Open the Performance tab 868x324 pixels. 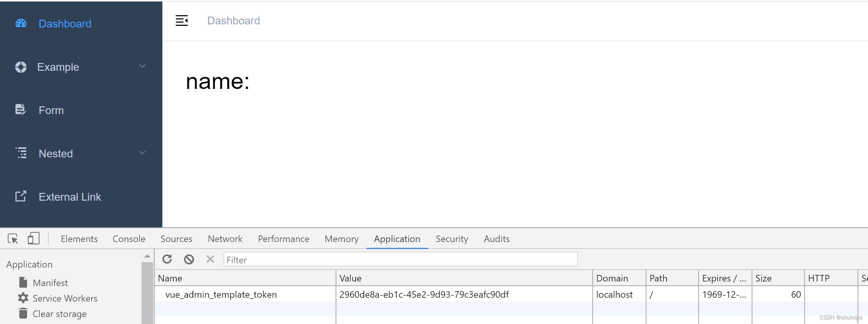click(x=283, y=239)
